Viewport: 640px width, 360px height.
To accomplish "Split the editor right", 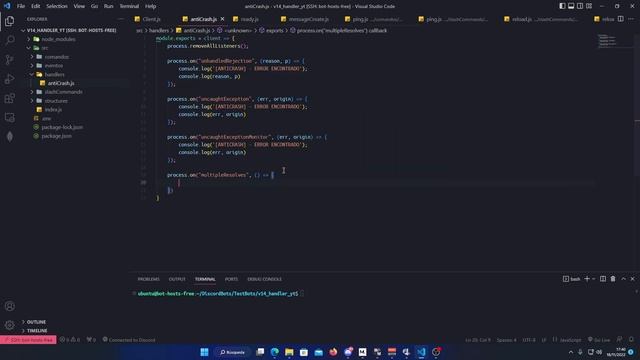I will (620, 19).
